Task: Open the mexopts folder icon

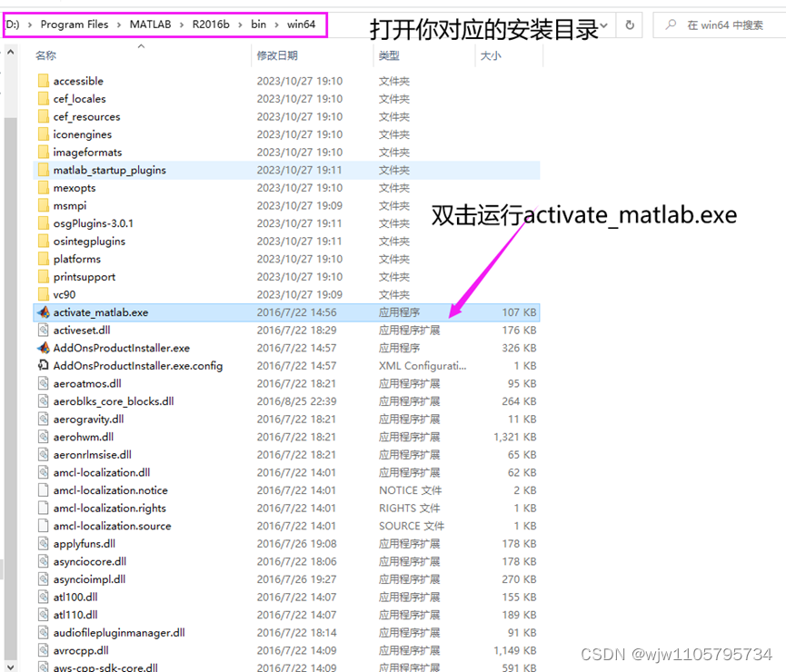Action: (x=43, y=187)
